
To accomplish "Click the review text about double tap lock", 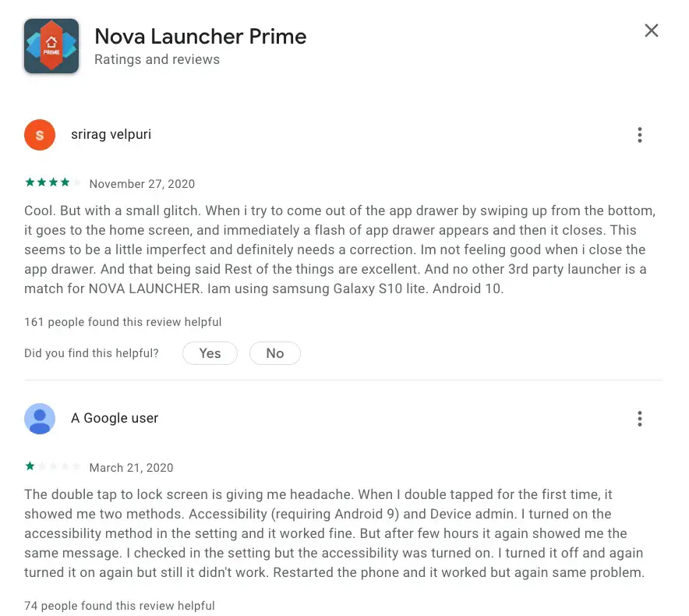I will 334,533.
